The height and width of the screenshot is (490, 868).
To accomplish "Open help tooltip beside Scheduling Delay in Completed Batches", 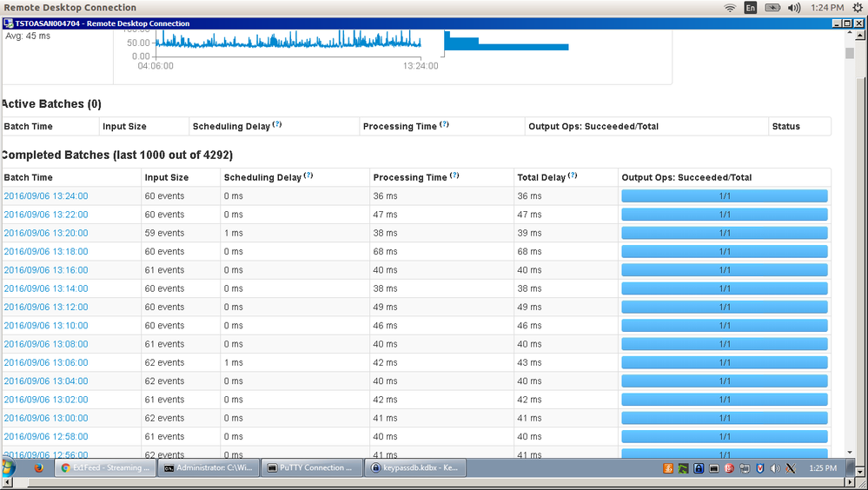I will [308, 175].
